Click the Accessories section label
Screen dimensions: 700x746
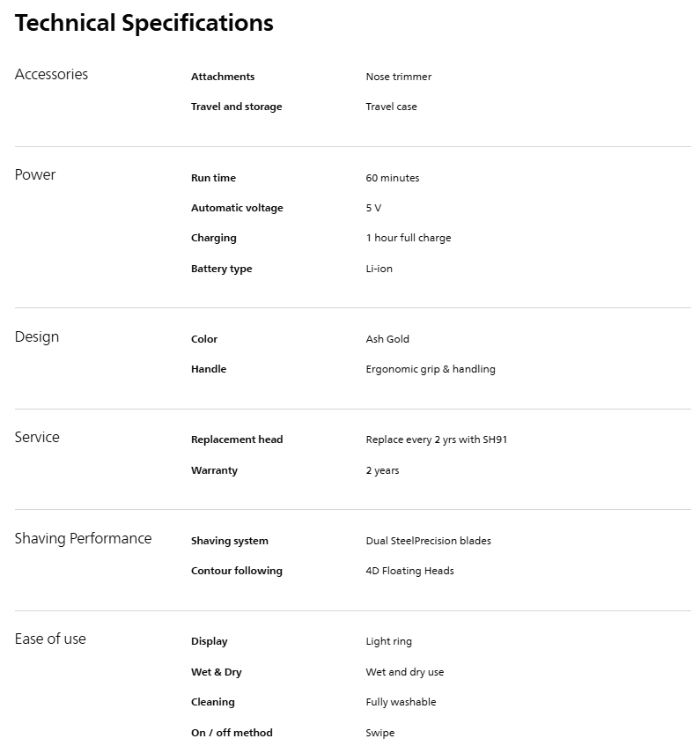[51, 75]
